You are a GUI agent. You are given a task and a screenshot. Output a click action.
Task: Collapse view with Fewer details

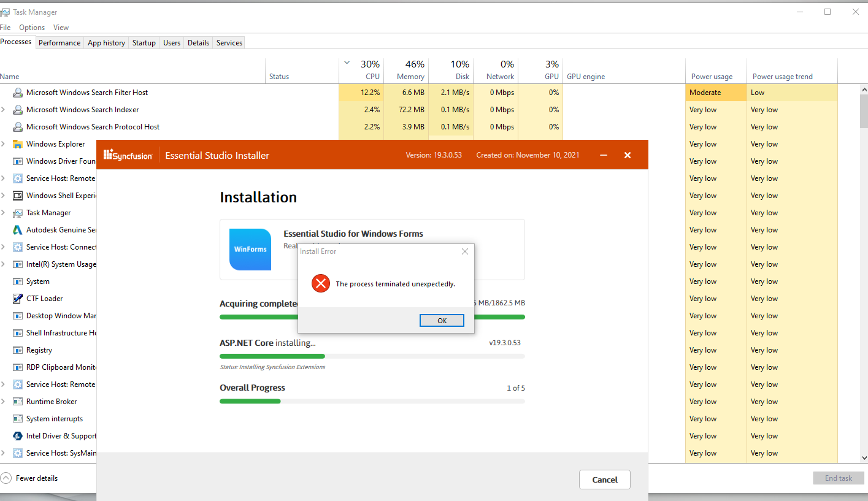coord(30,478)
